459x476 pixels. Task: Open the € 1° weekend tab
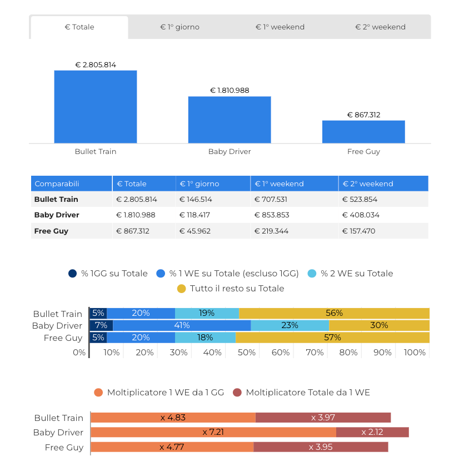(x=280, y=27)
